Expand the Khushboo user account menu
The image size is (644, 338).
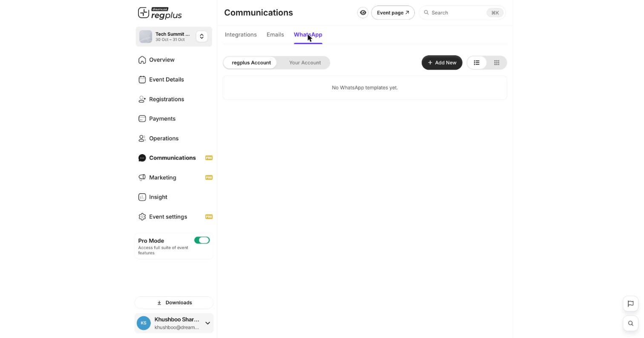coord(208,323)
